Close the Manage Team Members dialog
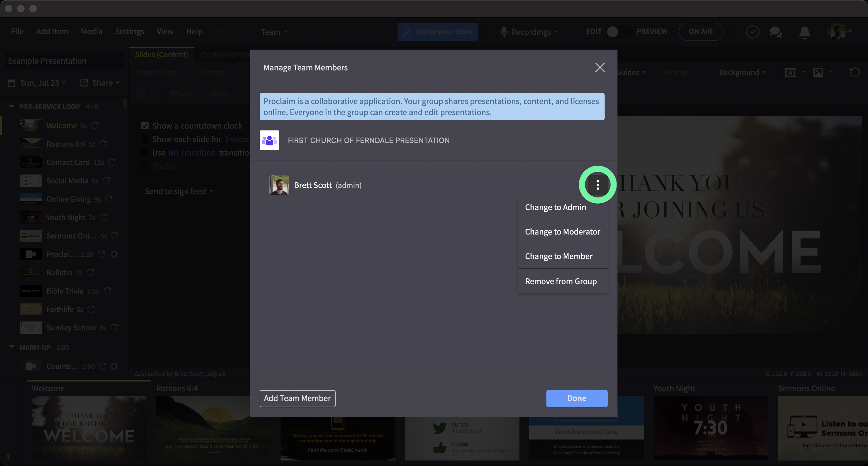 coord(600,67)
